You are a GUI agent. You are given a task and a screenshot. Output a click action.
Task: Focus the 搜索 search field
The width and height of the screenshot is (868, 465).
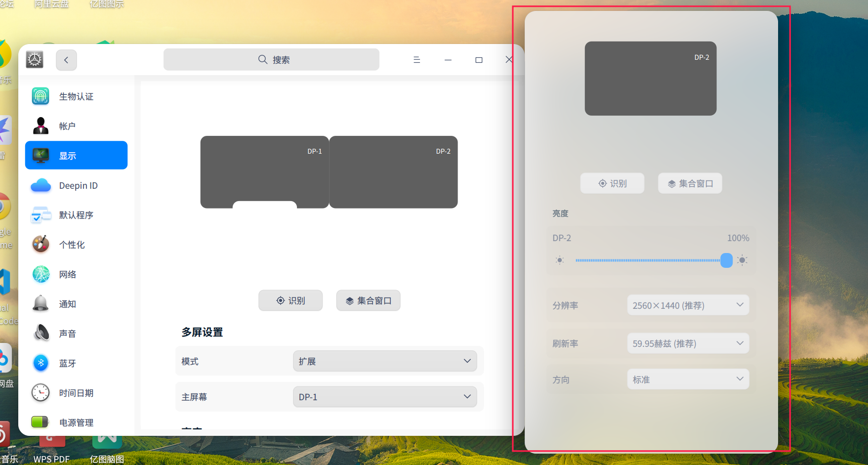[x=271, y=59]
